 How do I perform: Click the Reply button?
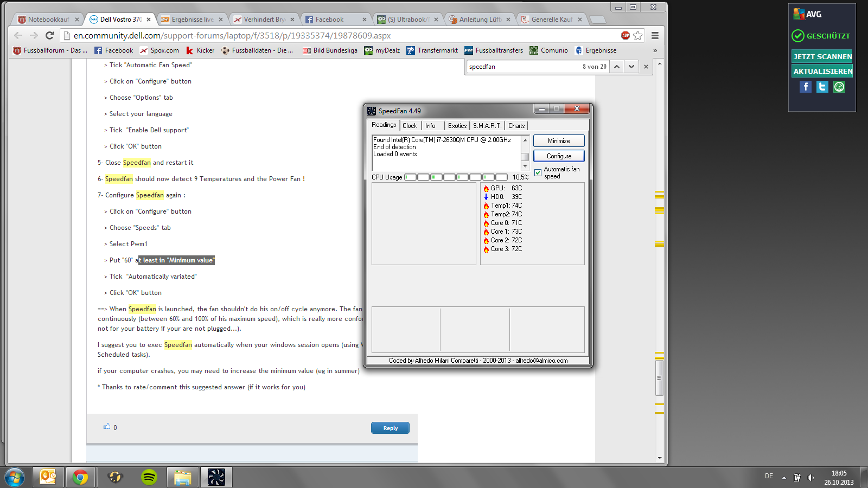[390, 428]
